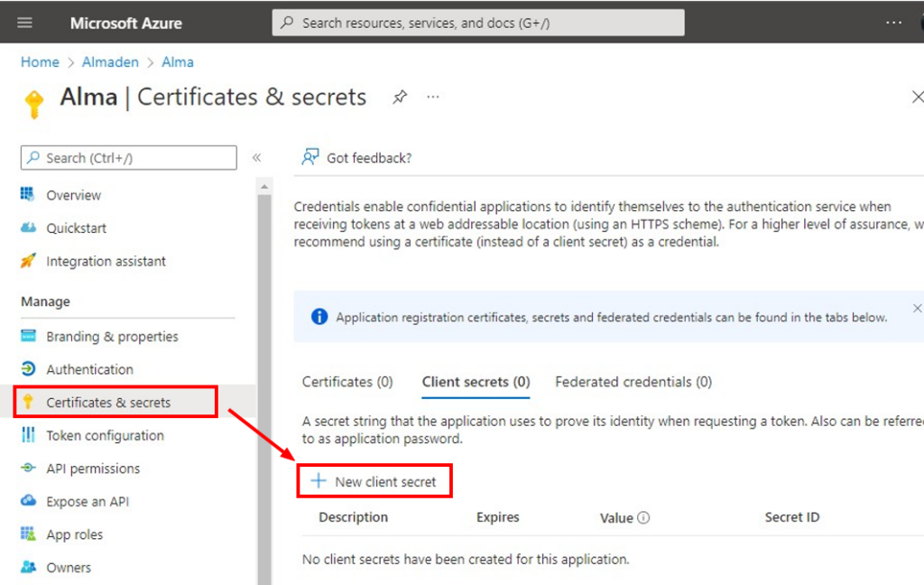
Task: Open the Integration assistant
Action: (106, 261)
